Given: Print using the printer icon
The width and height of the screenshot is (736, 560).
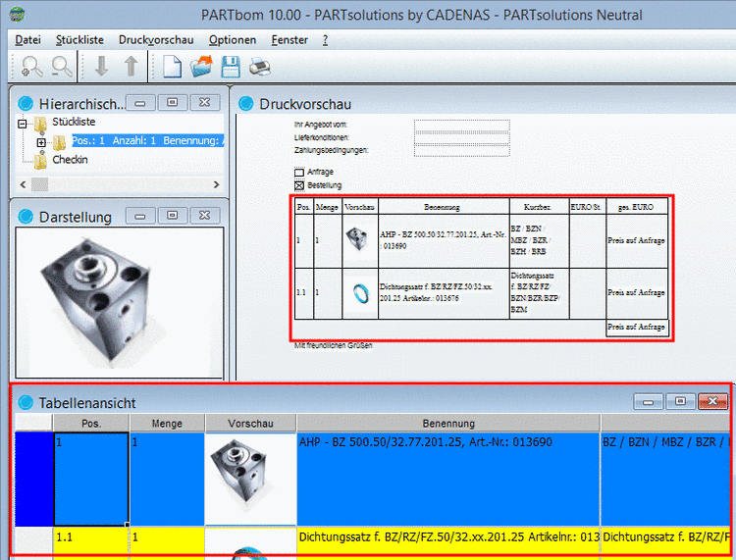Looking at the screenshot, I should 260,66.
